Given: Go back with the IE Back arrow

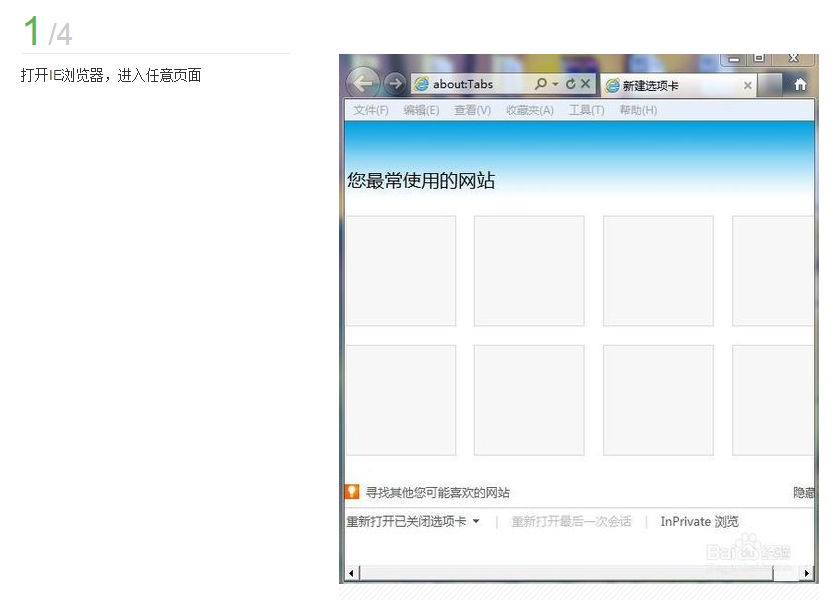Looking at the screenshot, I should [363, 83].
